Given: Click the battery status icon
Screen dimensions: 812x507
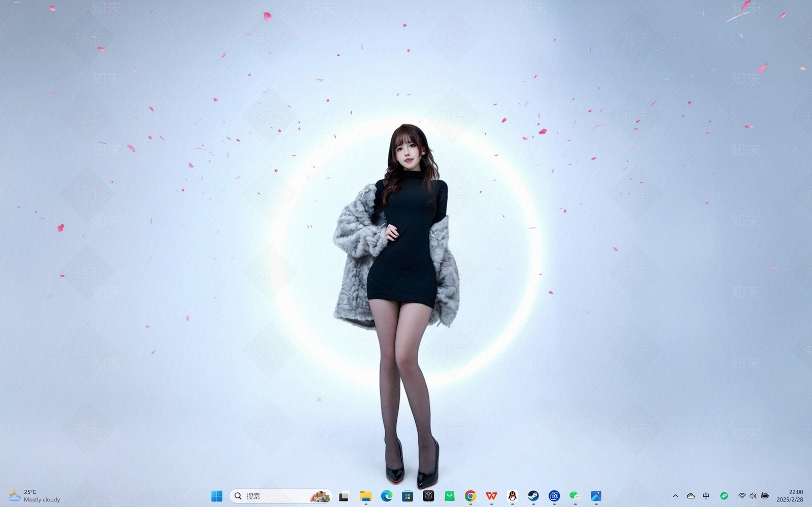Looking at the screenshot, I should pyautogui.click(x=765, y=496).
